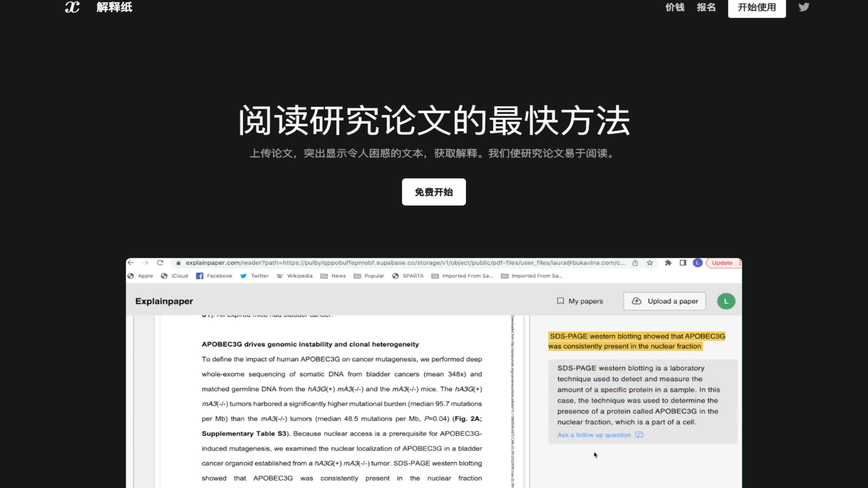
Task: Go to the 报名 sign-up page
Action: 706,7
